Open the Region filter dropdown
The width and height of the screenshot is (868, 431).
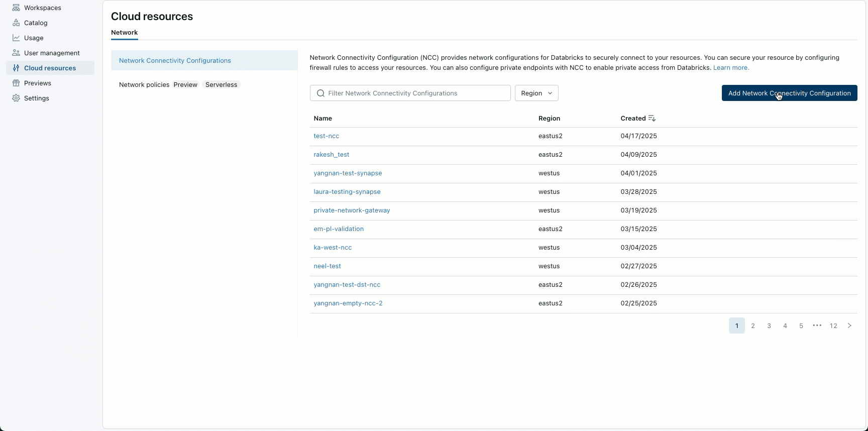pyautogui.click(x=536, y=93)
